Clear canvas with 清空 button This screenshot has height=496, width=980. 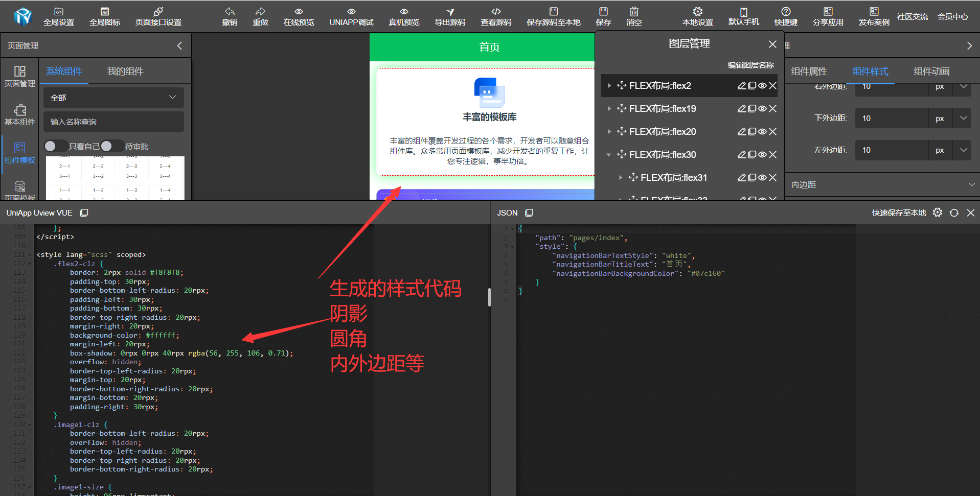pyautogui.click(x=634, y=17)
